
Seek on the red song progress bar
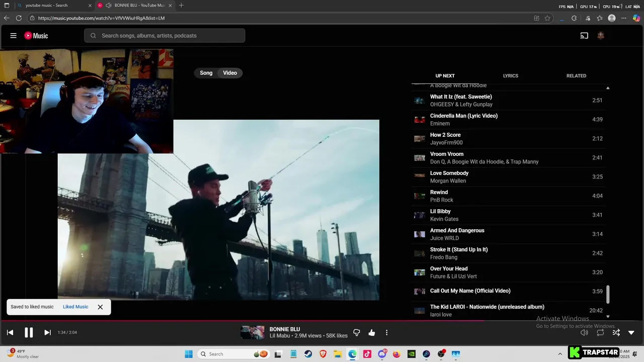point(242,320)
